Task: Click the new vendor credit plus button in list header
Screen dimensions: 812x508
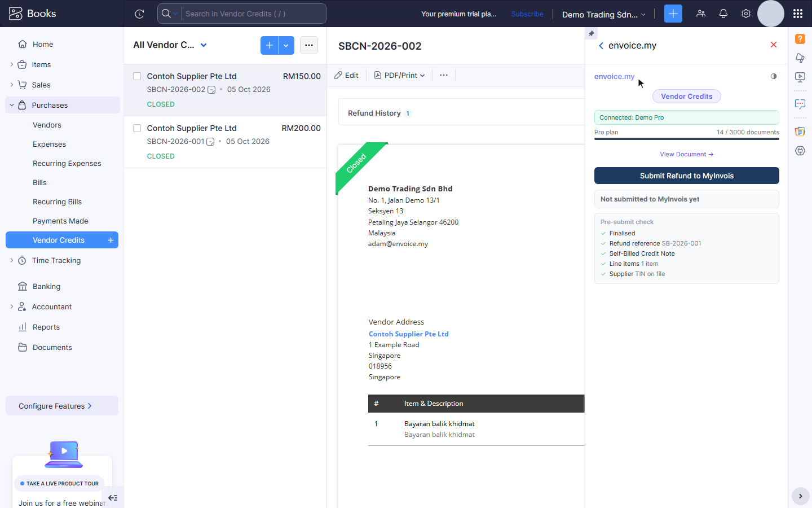Action: pyautogui.click(x=269, y=45)
